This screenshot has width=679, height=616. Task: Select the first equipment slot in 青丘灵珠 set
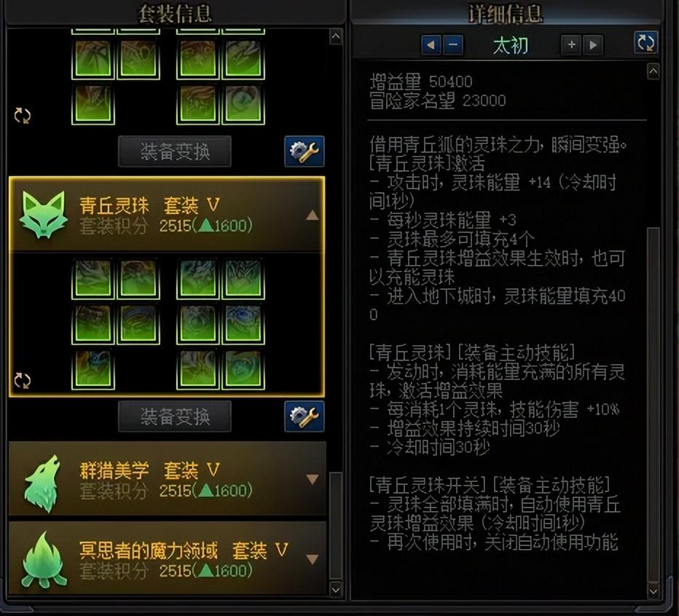[x=93, y=278]
